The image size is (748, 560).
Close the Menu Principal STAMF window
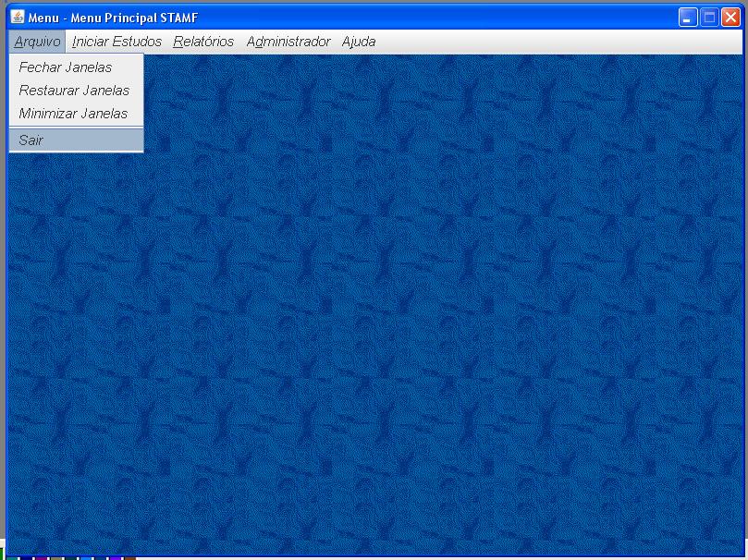730,18
